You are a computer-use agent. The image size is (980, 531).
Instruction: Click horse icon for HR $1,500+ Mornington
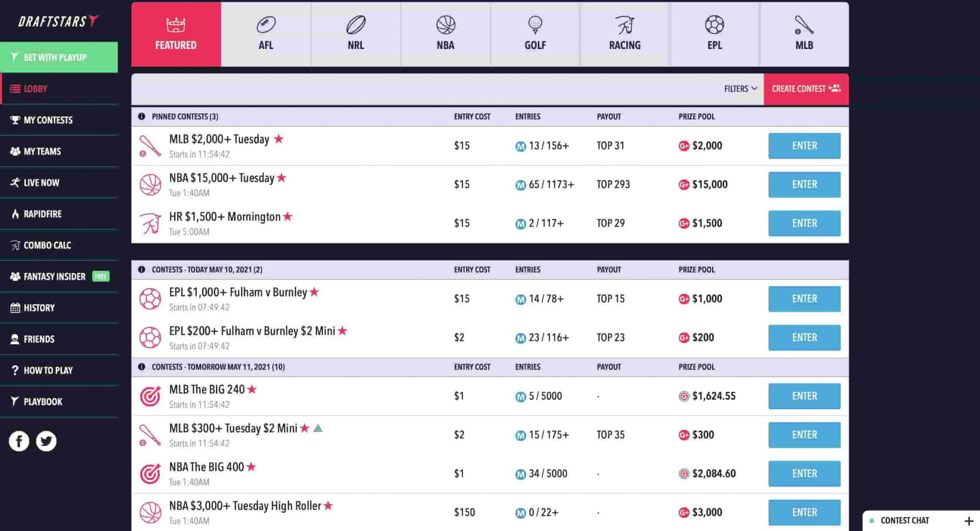(x=150, y=223)
